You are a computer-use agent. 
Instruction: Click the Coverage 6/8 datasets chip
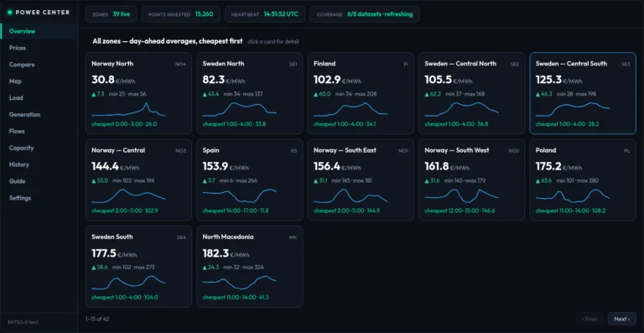tap(365, 14)
